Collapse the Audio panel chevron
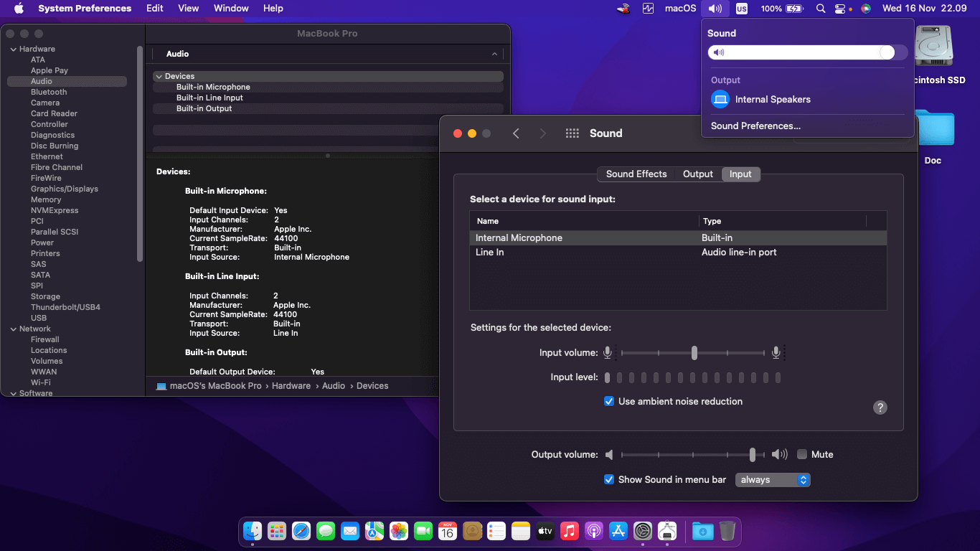Image resolution: width=980 pixels, height=551 pixels. (494, 55)
